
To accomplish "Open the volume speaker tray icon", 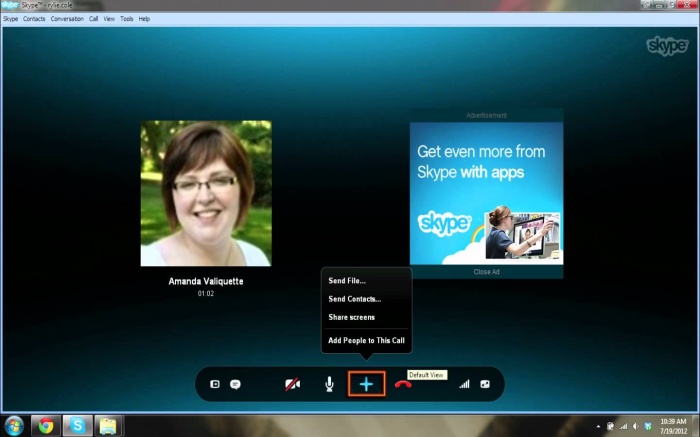I will pos(636,426).
